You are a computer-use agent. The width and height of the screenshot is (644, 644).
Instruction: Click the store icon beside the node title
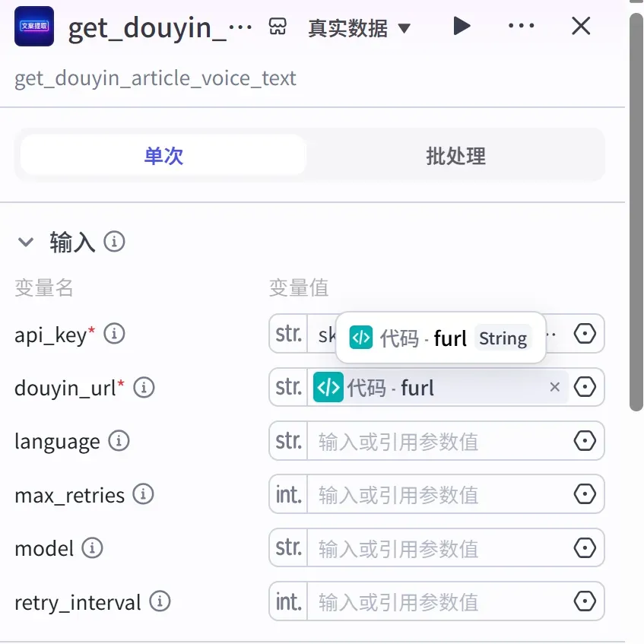click(x=278, y=27)
